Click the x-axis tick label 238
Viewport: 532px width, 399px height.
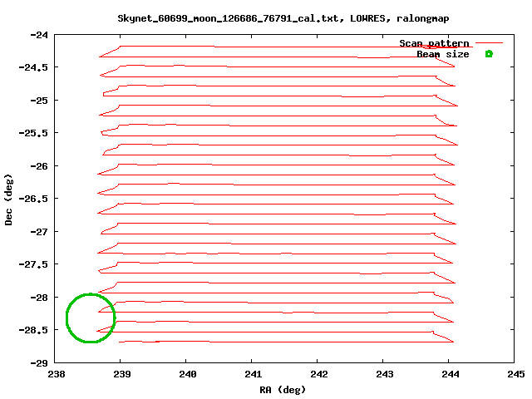click(x=57, y=374)
